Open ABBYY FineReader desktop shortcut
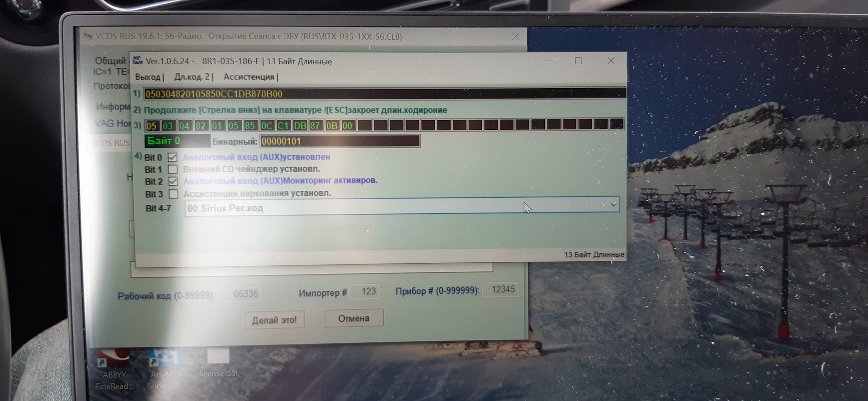 [114, 369]
